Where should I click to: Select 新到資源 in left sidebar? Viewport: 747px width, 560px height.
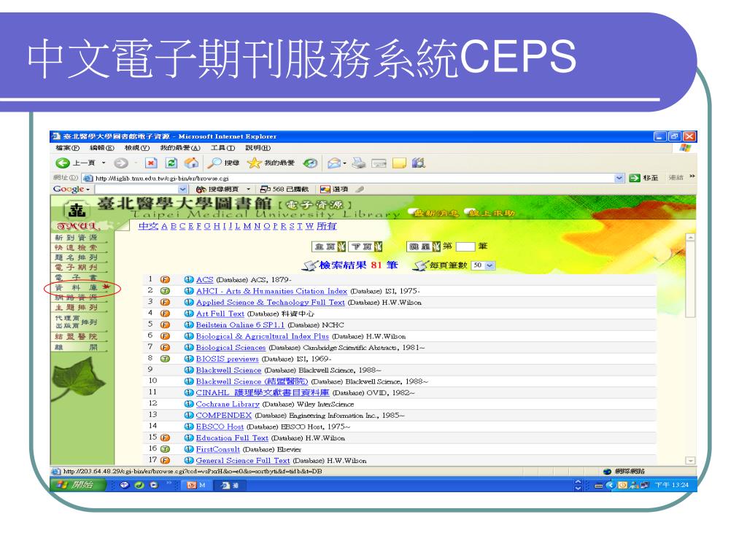(76, 237)
